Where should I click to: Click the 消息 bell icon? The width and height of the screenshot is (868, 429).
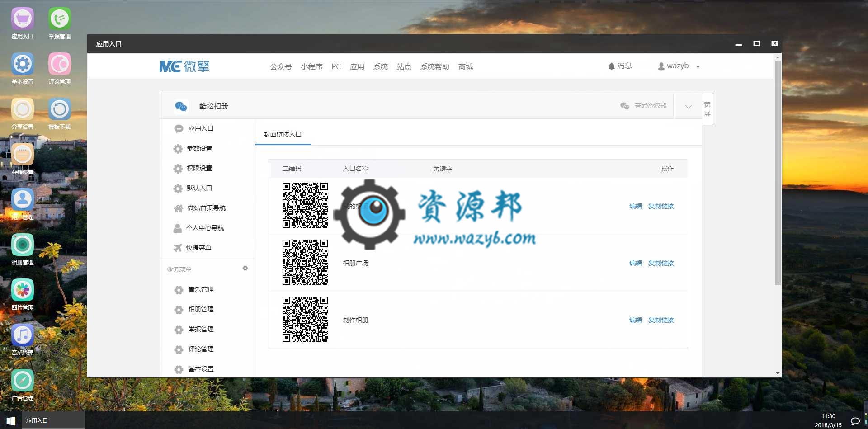click(x=612, y=66)
